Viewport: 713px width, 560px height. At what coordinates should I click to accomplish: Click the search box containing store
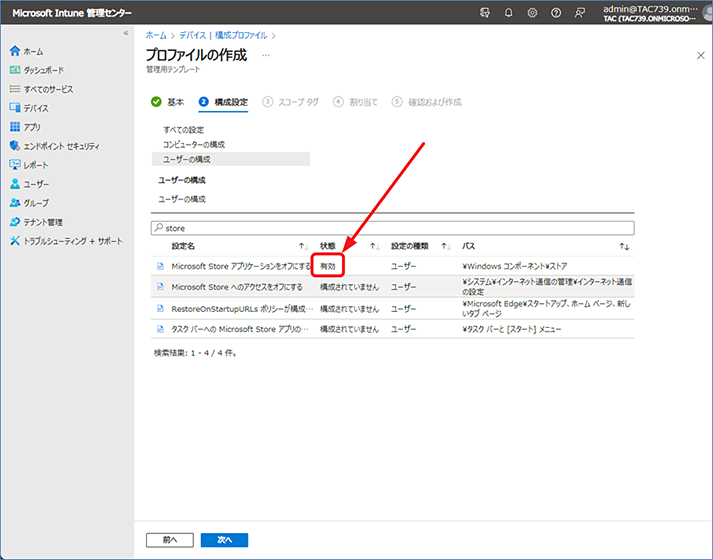[392, 228]
